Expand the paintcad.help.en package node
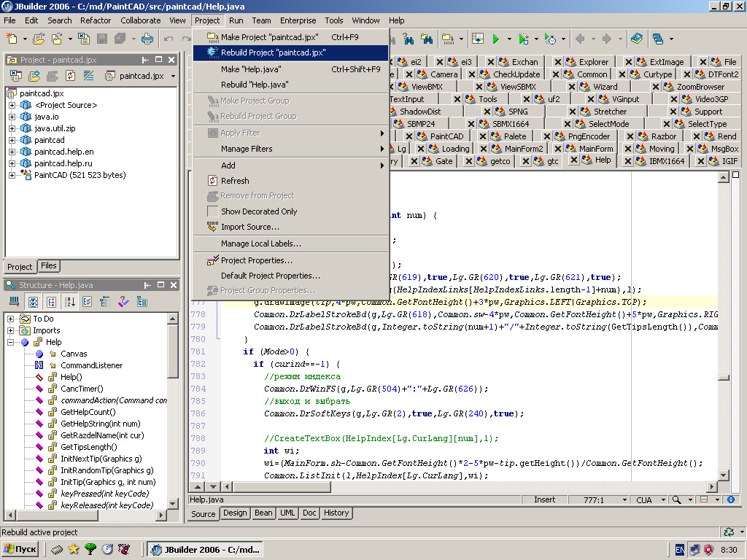Image resolution: width=747 pixels, height=560 pixels. click(12, 152)
